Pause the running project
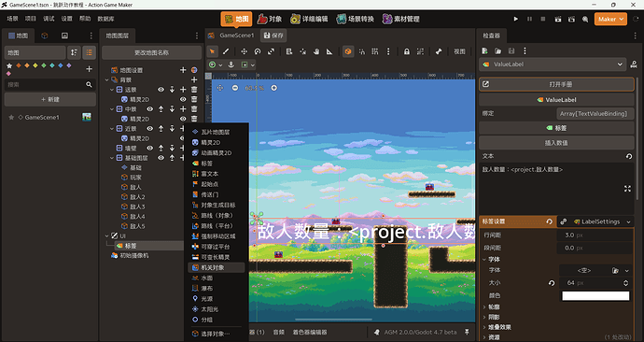 (529, 19)
